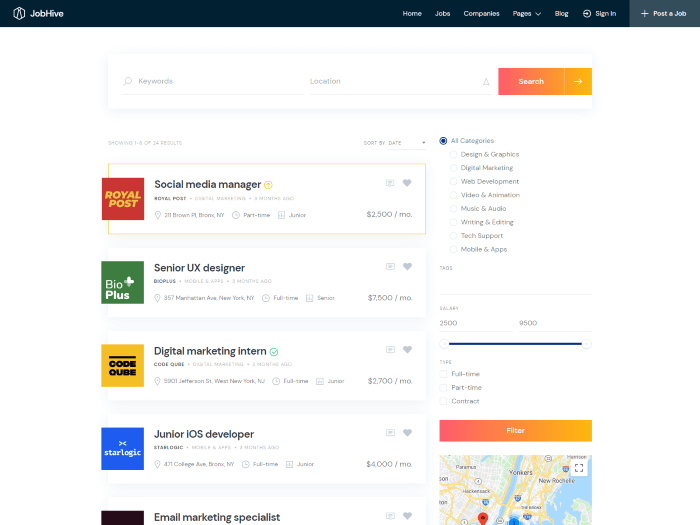Favorite the Digital marketing intern job
Screen dimensions: 700x525
point(408,349)
